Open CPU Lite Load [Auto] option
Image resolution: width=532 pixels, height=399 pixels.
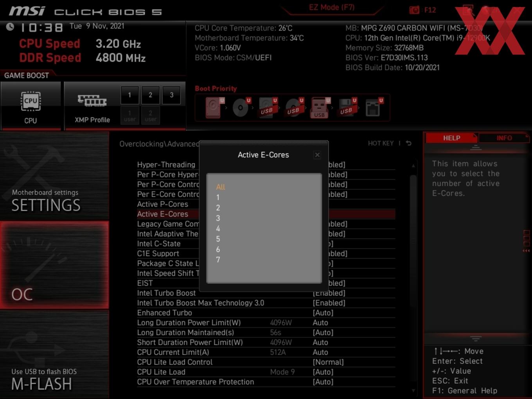click(x=323, y=372)
